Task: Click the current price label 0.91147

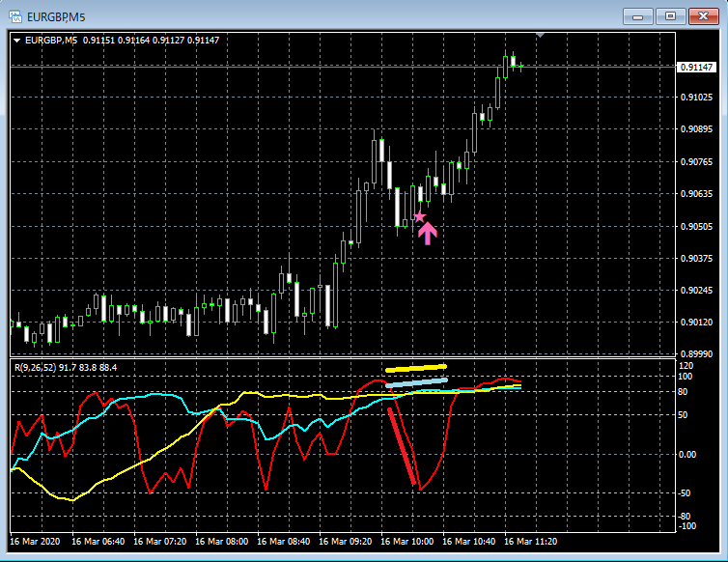Action: click(696, 67)
